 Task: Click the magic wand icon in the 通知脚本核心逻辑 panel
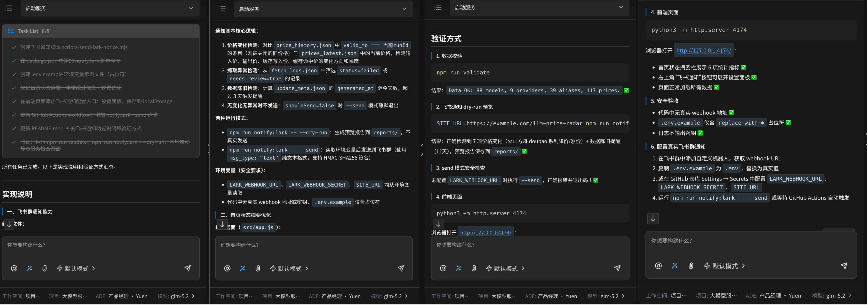[x=242, y=268]
